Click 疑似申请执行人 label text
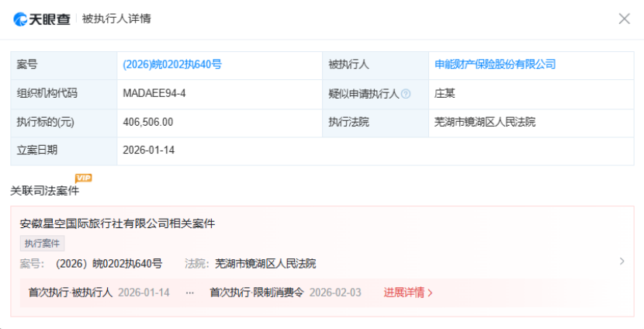 click(363, 94)
